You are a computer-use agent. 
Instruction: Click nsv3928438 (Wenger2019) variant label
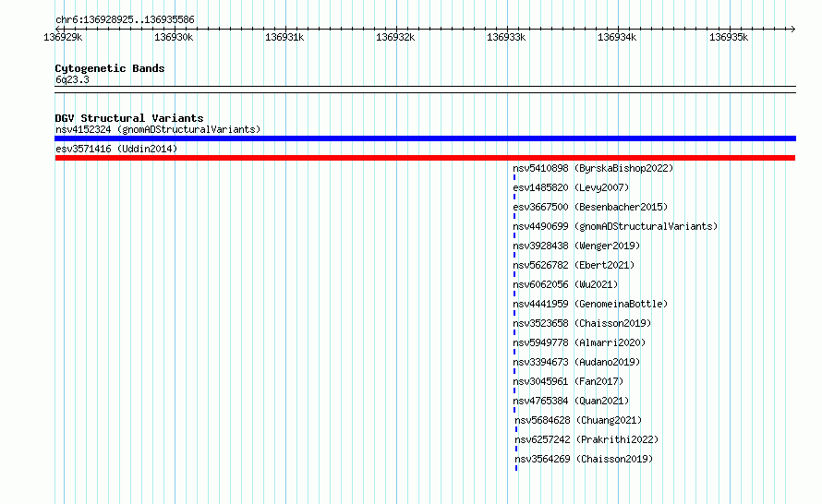(576, 246)
